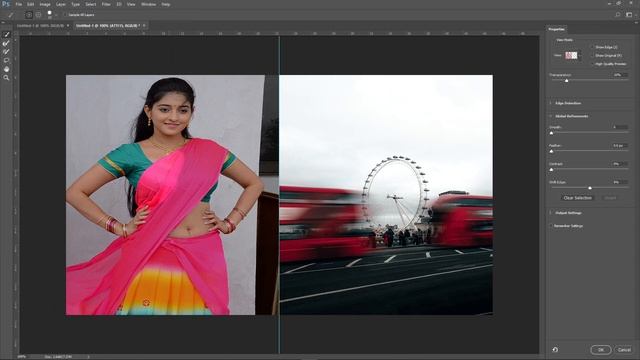Enable Show Edge checkbox

coord(593,47)
